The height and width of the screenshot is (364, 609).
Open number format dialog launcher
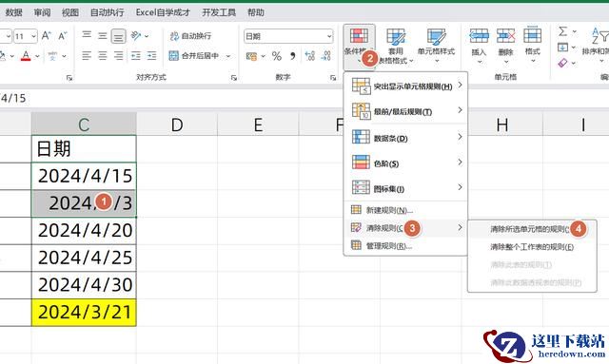(x=333, y=78)
